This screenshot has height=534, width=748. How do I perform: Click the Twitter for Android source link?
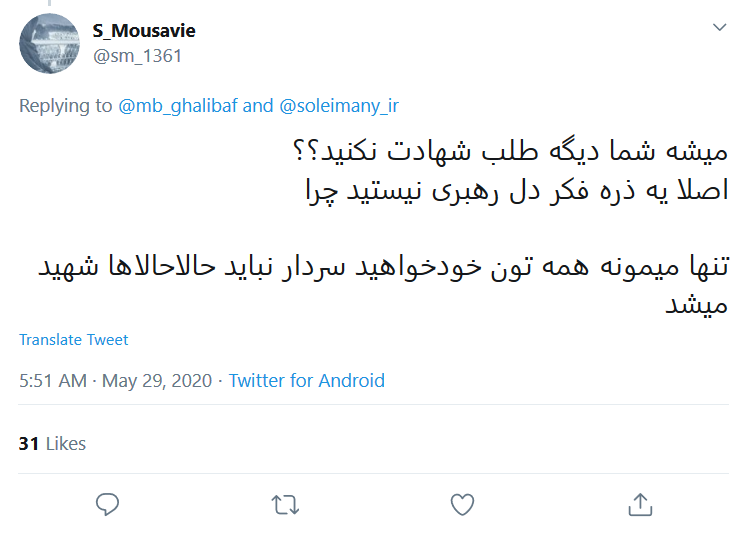point(306,381)
